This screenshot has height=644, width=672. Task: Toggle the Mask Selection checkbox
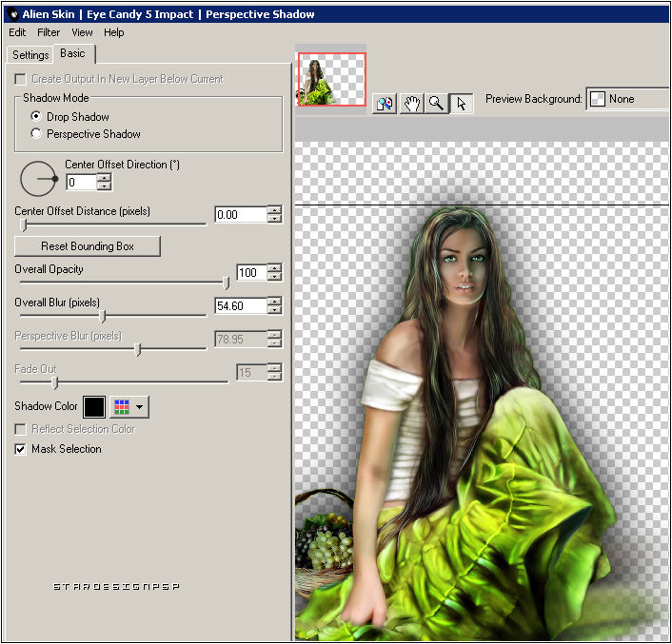[x=20, y=449]
